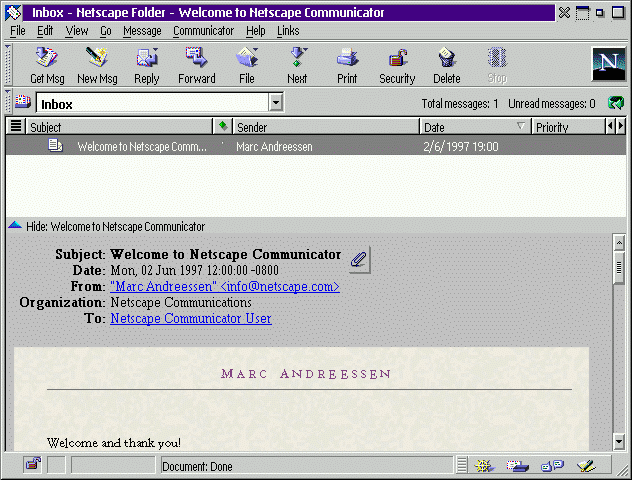Sort messages by Date column
Screen dimensions: 632x480
[x=476, y=126]
